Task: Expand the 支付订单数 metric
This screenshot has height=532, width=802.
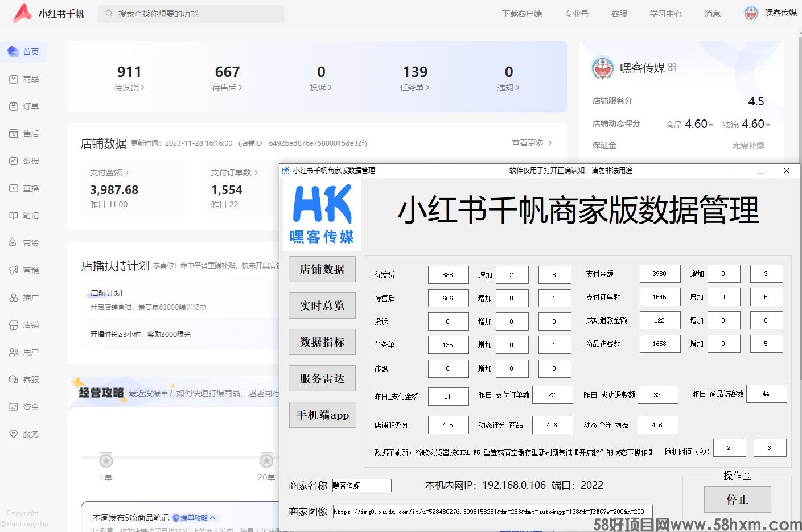Action: coord(235,172)
